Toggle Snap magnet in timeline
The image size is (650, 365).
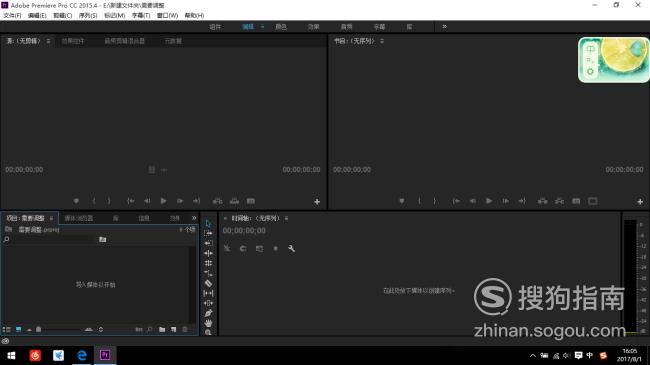point(243,248)
